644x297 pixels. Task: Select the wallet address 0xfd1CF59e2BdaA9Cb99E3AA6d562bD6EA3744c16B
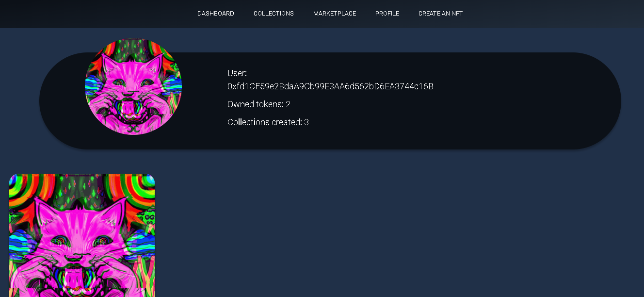point(330,86)
